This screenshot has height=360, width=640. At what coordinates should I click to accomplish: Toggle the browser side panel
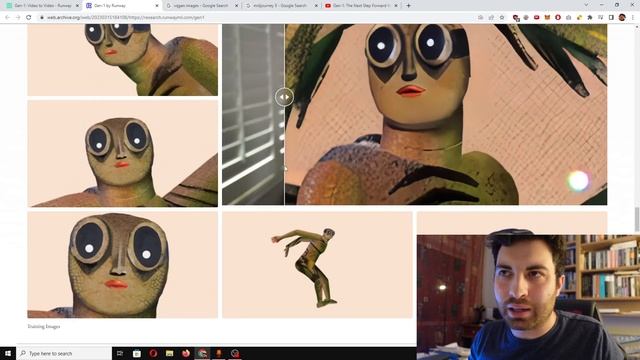pos(611,18)
